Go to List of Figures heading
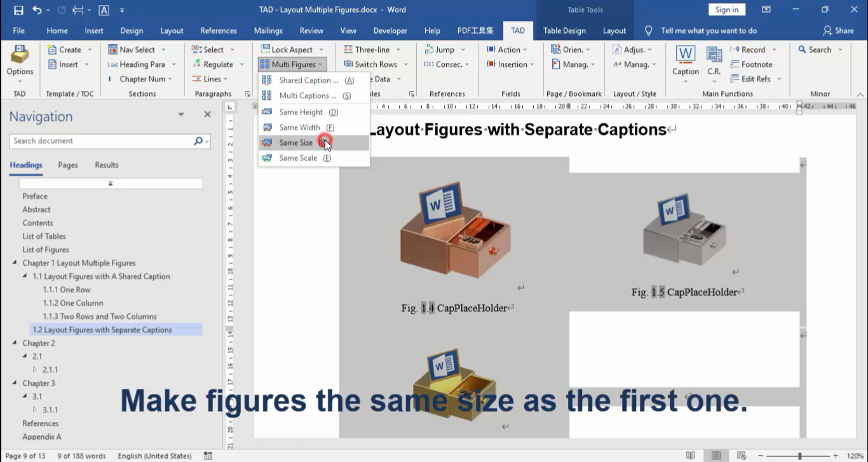The image size is (868, 462). point(46,250)
